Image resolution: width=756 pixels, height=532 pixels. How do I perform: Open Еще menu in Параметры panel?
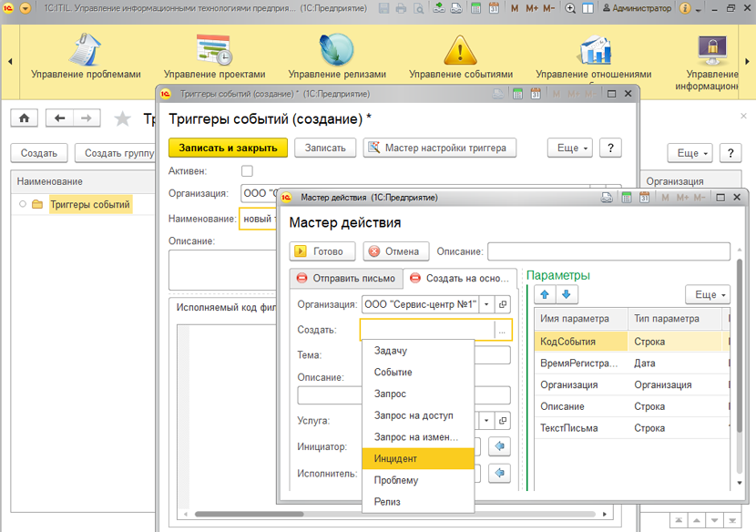pyautogui.click(x=708, y=295)
